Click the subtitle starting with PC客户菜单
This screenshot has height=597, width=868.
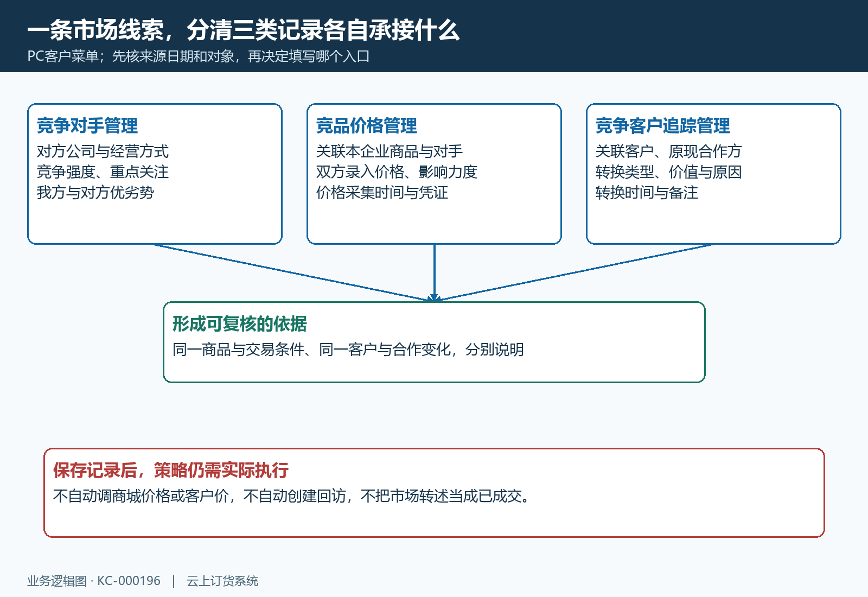[199, 56]
